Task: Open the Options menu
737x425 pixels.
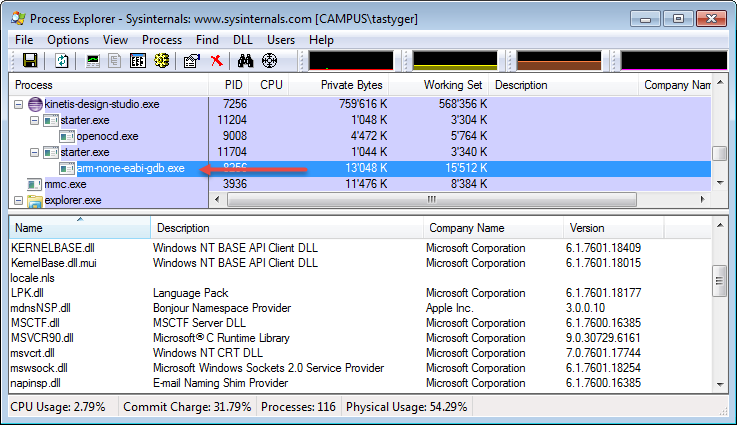Action: [x=68, y=40]
